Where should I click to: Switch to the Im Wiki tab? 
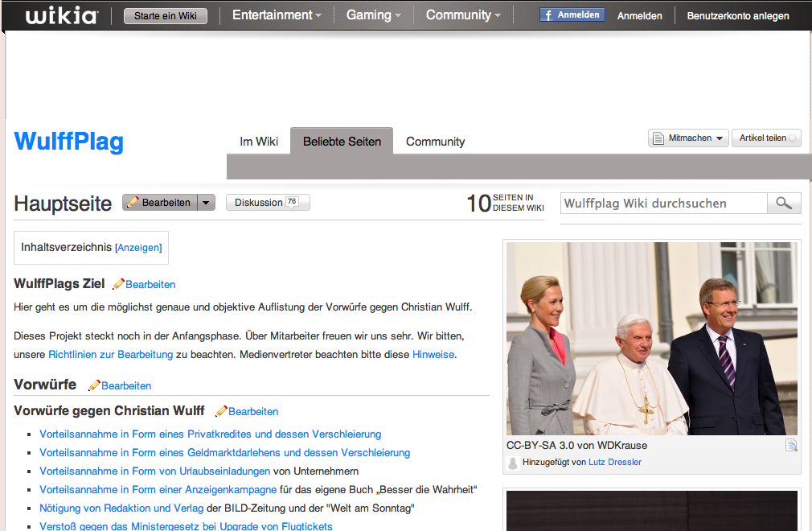click(259, 142)
